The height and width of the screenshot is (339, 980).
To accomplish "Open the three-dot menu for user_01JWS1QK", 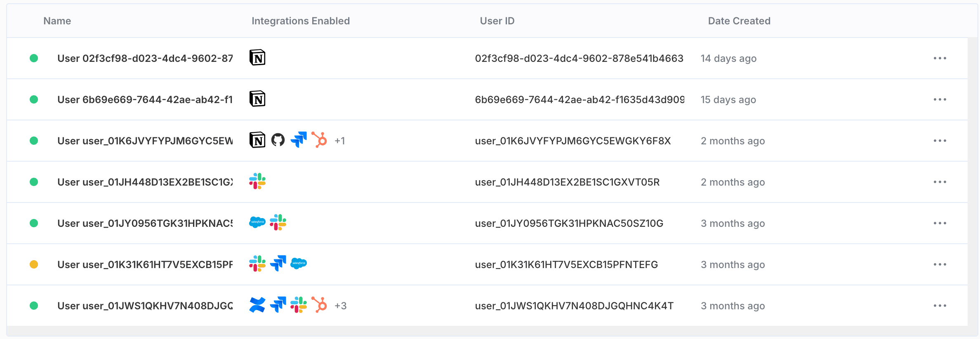I will (940, 306).
